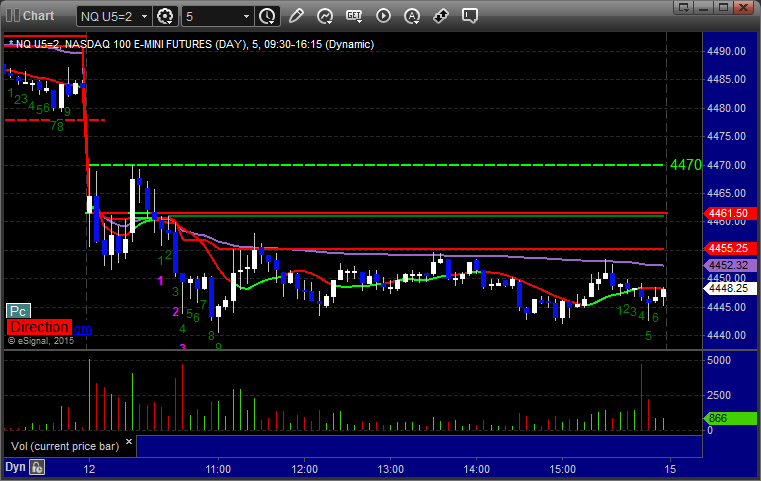Image resolution: width=761 pixels, height=481 pixels.
Task: Click the green 866 volume marker
Action: click(730, 418)
